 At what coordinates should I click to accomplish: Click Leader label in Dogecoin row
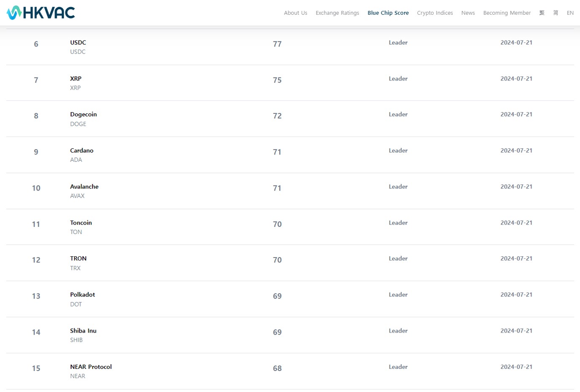[398, 115]
